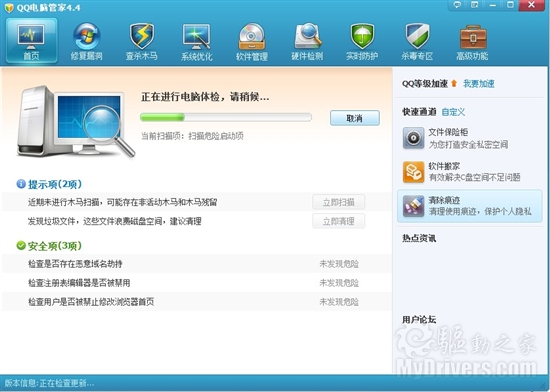The width and height of the screenshot is (550, 392).
Task: Click the 文件保险柜 safe icon
Action: click(x=413, y=138)
